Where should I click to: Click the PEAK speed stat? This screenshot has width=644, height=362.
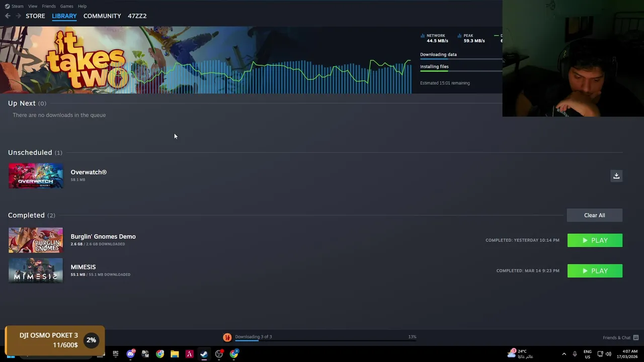pos(471,38)
